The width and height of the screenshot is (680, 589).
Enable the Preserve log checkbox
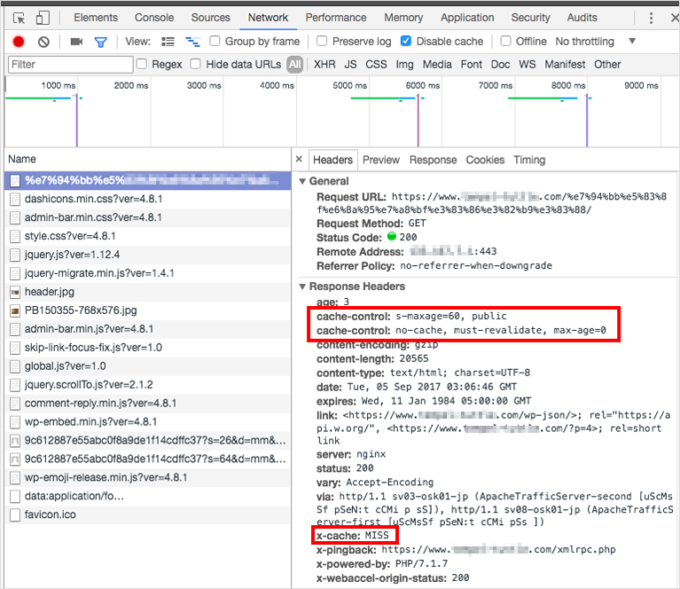[321, 41]
